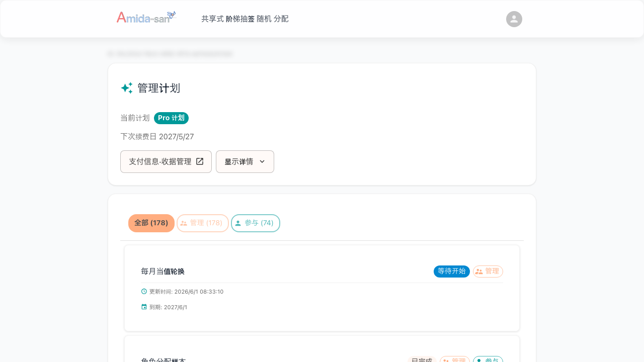644x362 pixels.
Task: Click the 共享式 阶梯抽签 随机 分配 tagline
Action: tap(245, 19)
